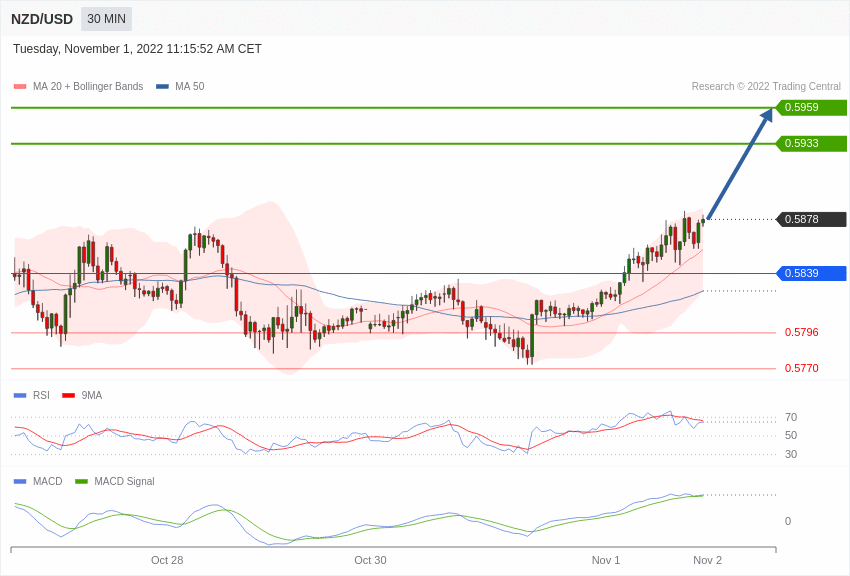Click the 'Oct 30' date axis label
The width and height of the screenshot is (850, 576).
[370, 560]
